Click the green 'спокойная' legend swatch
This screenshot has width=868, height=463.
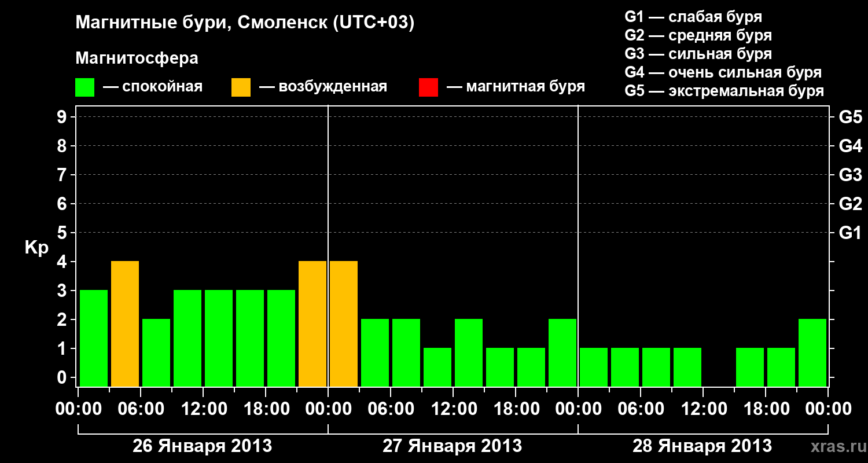[84, 87]
